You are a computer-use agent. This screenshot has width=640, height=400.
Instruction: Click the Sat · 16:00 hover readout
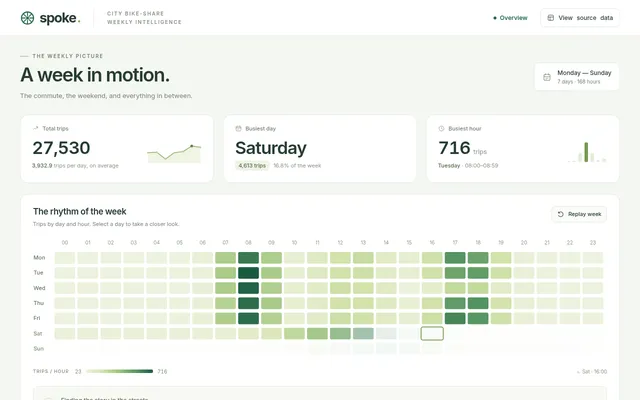pyautogui.click(x=592, y=371)
